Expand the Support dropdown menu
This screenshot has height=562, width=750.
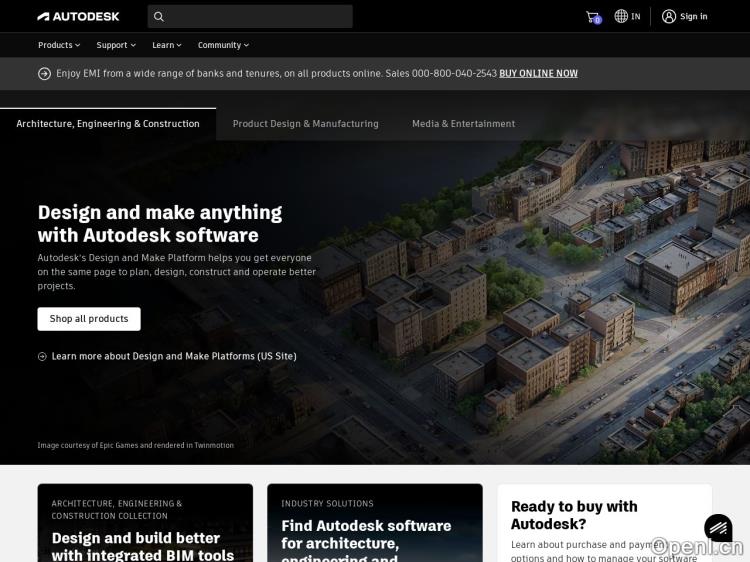pyautogui.click(x=116, y=45)
